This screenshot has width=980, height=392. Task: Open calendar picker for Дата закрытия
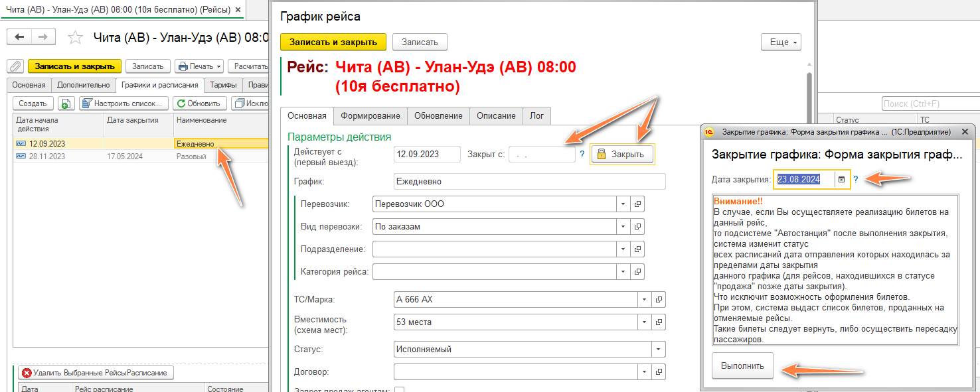[841, 179]
